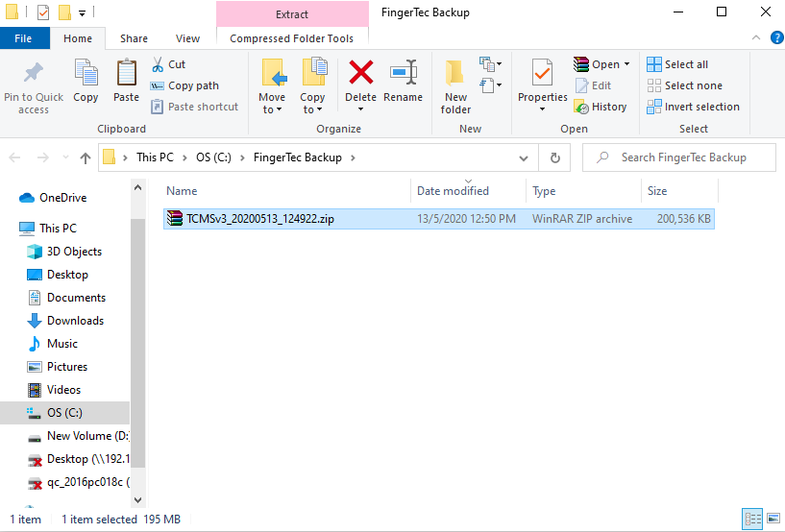Switch to Large icons view
Screen dimensions: 785x532
773,519
